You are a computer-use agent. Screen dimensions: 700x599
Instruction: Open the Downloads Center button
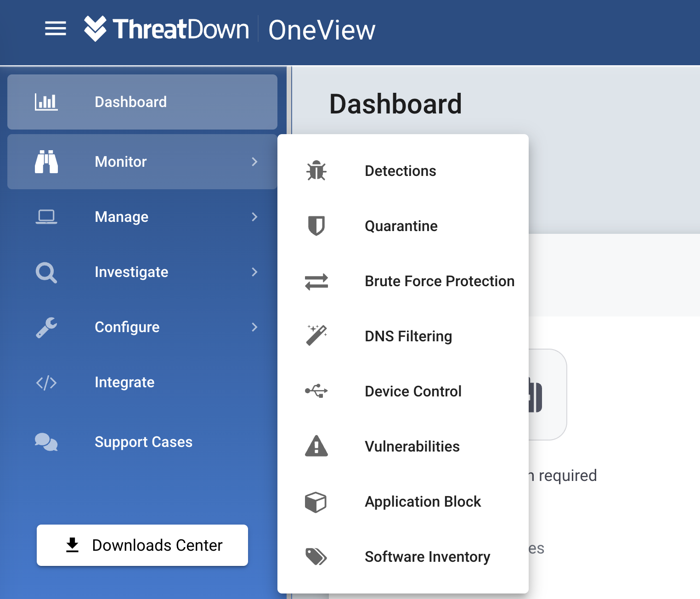click(142, 545)
